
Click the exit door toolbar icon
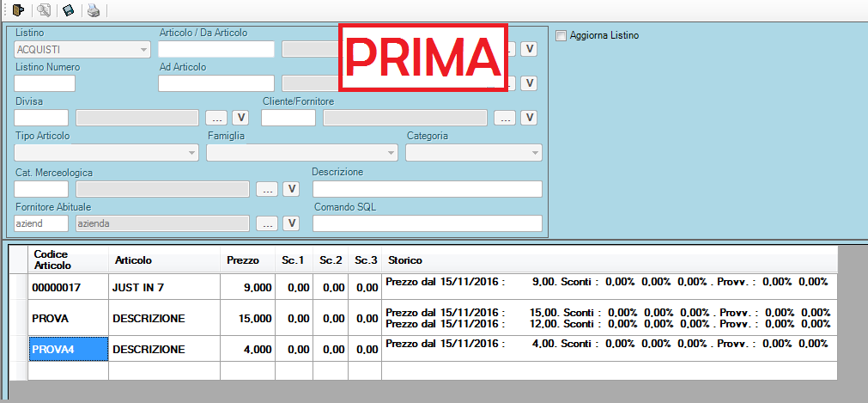click(x=19, y=9)
